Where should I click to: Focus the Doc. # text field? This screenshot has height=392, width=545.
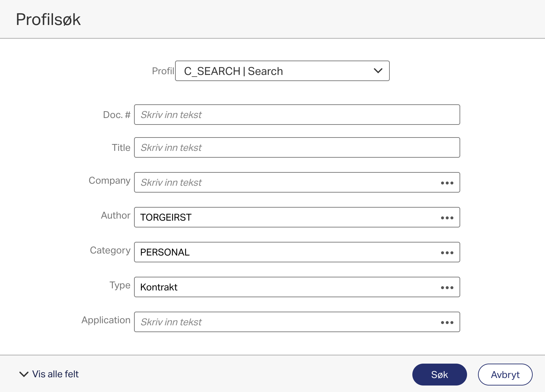coord(297,115)
